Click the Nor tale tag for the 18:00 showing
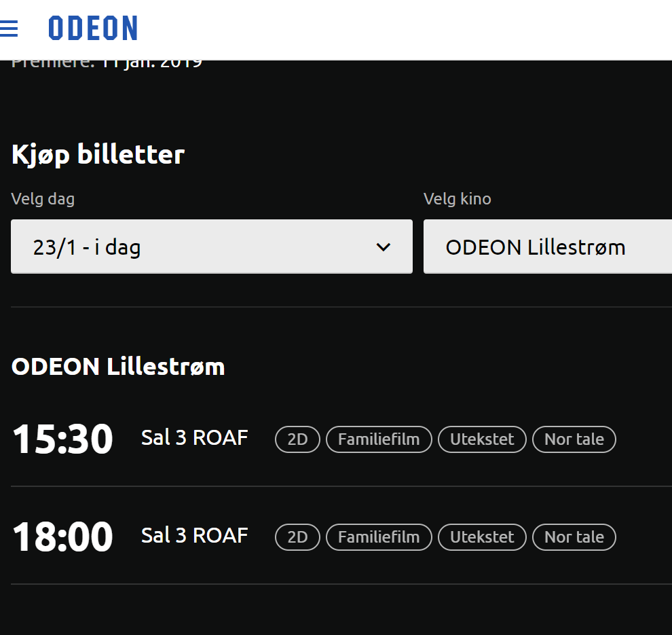This screenshot has height=635, width=672. pos(574,537)
